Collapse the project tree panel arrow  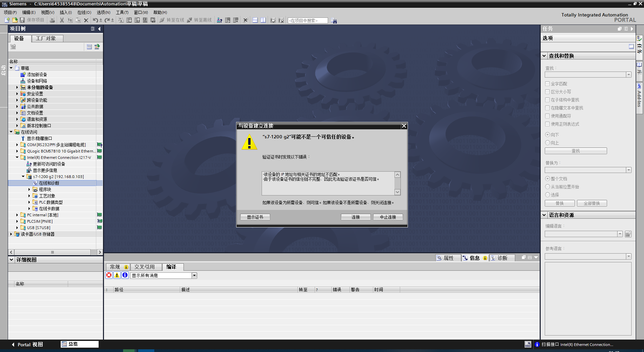(99, 29)
